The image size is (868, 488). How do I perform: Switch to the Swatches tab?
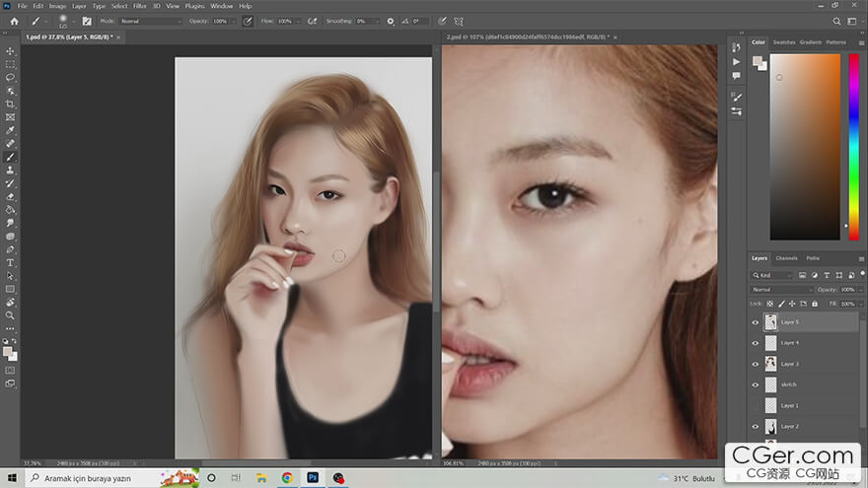point(784,42)
